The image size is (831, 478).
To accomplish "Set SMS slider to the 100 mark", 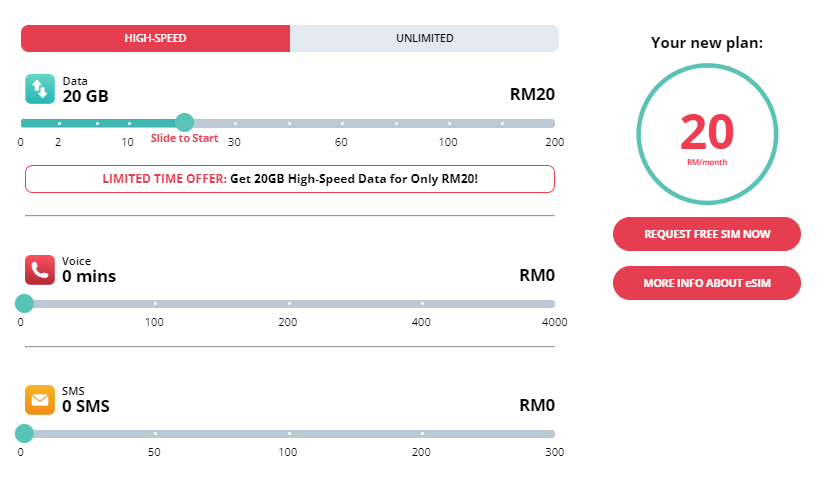I will (x=289, y=433).
